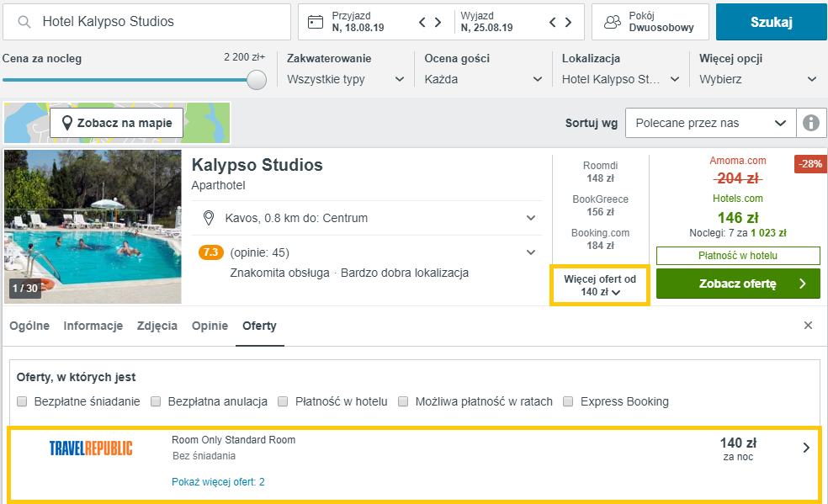Viewport: 828px width, 504px height.
Task: Move arrival date to previous day
Action: point(422,22)
